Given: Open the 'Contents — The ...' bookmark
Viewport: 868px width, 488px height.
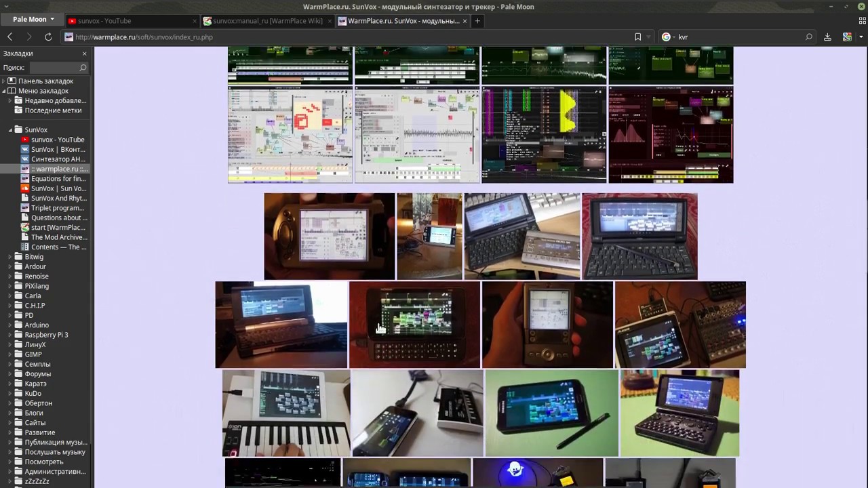Looking at the screenshot, I should coord(53,247).
